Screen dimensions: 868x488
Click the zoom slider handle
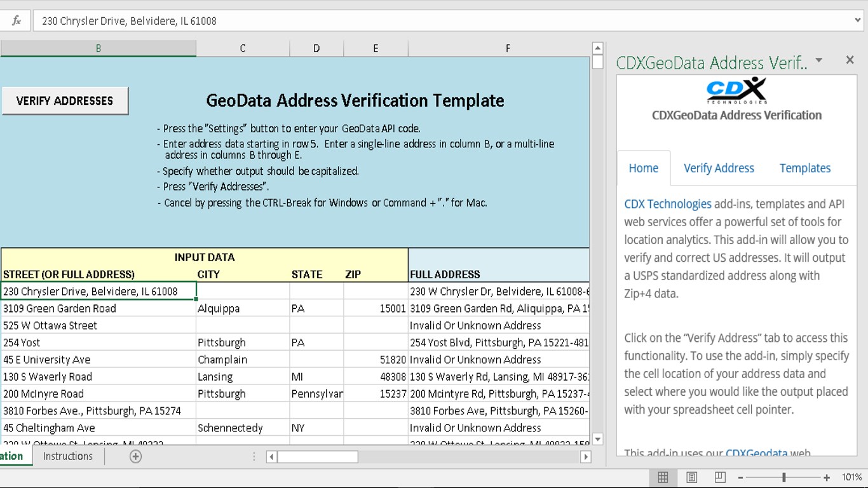click(784, 478)
